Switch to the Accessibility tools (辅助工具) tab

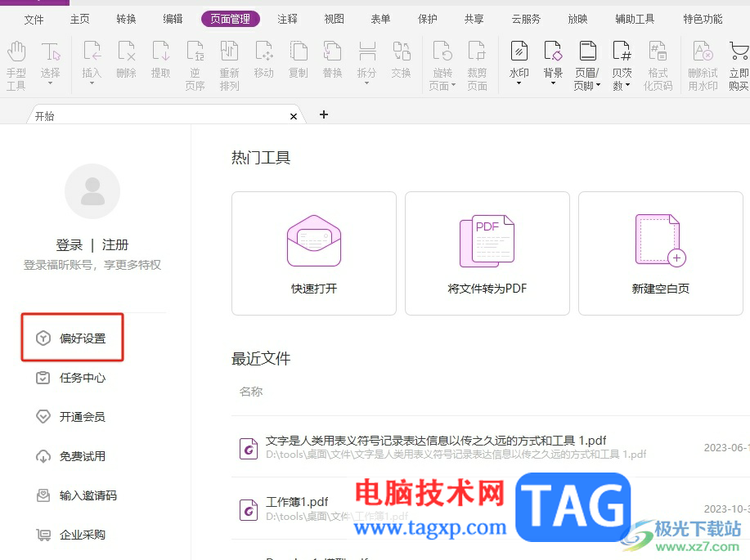(x=635, y=19)
